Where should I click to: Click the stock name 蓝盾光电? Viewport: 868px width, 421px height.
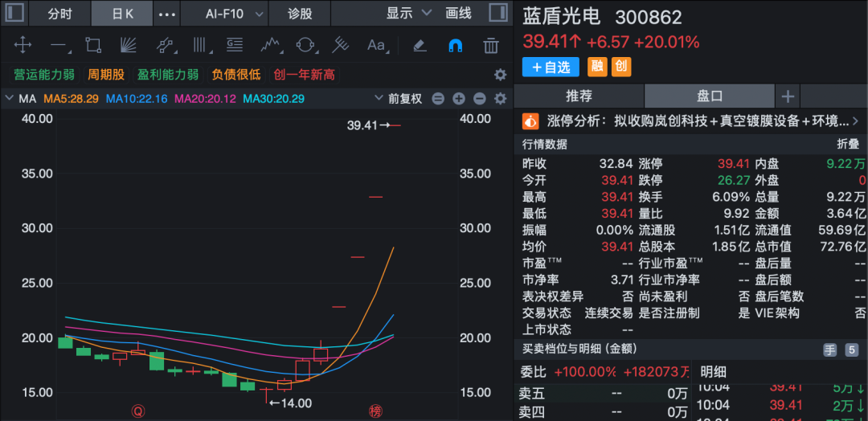561,17
